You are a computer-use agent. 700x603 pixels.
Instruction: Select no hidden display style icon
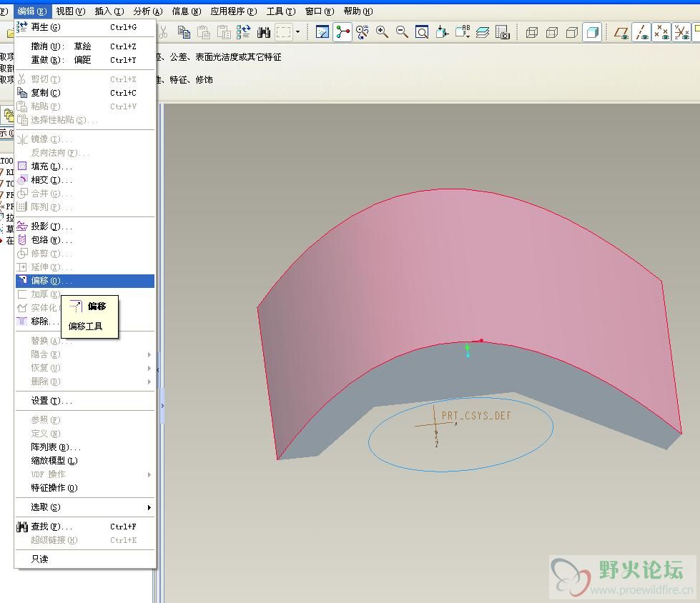point(572,32)
